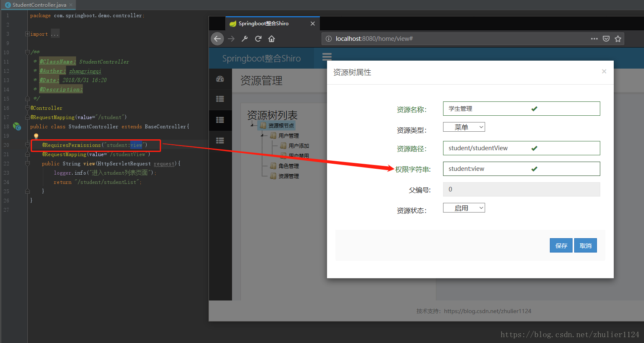The width and height of the screenshot is (644, 343).
Task: Go to browser home page icon
Action: click(x=272, y=39)
